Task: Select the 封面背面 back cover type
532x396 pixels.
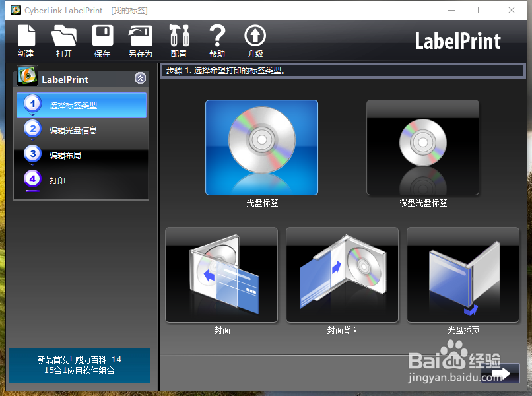Action: tap(343, 275)
